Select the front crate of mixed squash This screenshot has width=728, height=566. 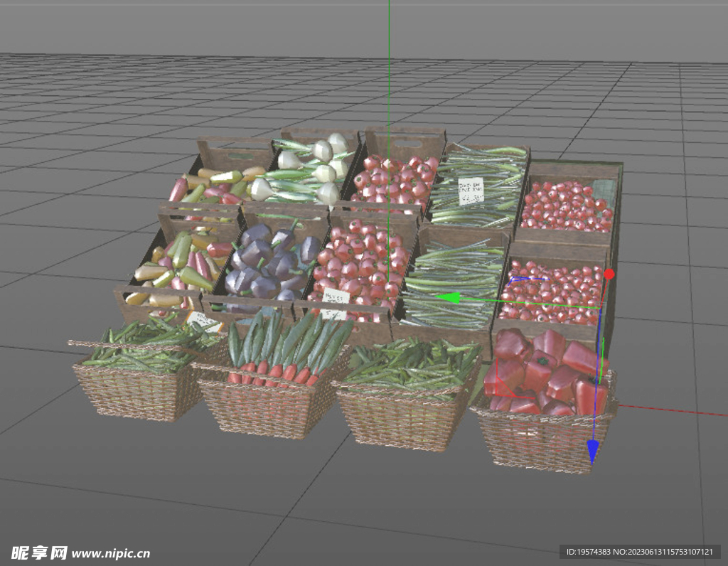(176, 265)
